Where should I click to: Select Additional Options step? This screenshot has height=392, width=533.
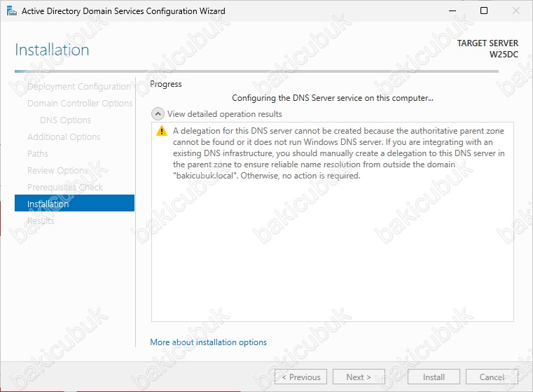pyautogui.click(x=64, y=136)
